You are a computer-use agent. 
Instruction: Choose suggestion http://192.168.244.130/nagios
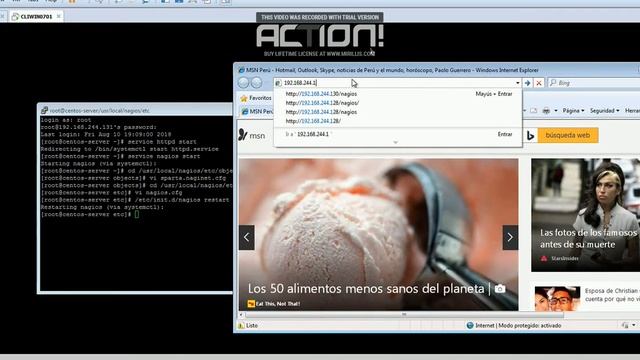[x=321, y=94]
